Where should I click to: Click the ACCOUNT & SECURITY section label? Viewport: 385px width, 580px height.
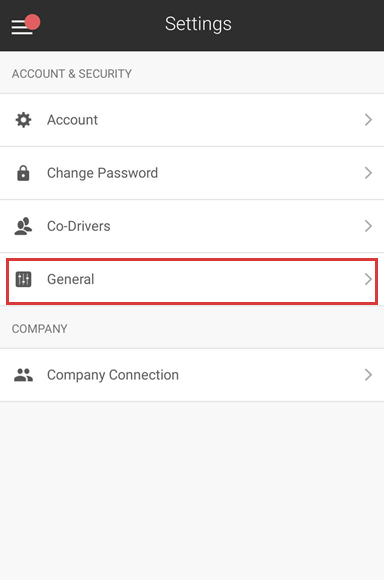pyautogui.click(x=72, y=74)
